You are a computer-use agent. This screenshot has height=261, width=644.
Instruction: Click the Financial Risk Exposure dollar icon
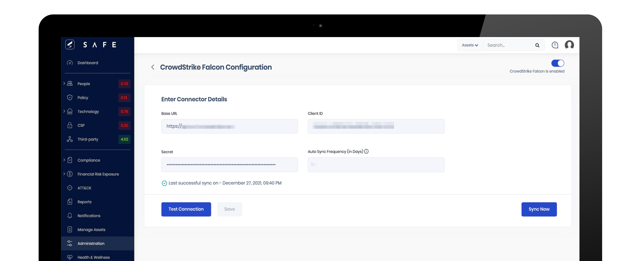pyautogui.click(x=70, y=174)
